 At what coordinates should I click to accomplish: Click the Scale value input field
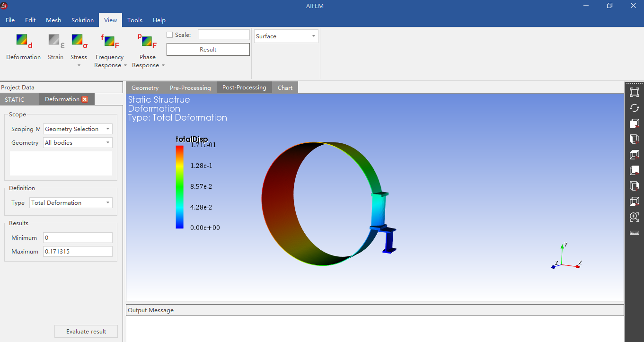click(x=223, y=35)
